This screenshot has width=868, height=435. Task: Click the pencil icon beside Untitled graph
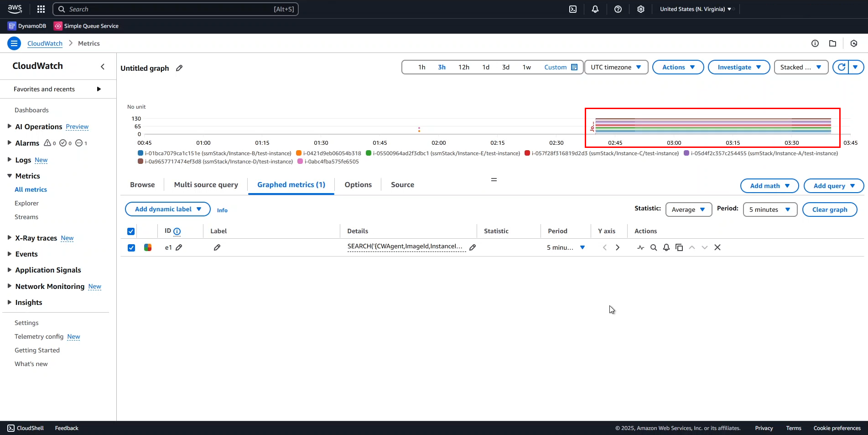pyautogui.click(x=179, y=68)
